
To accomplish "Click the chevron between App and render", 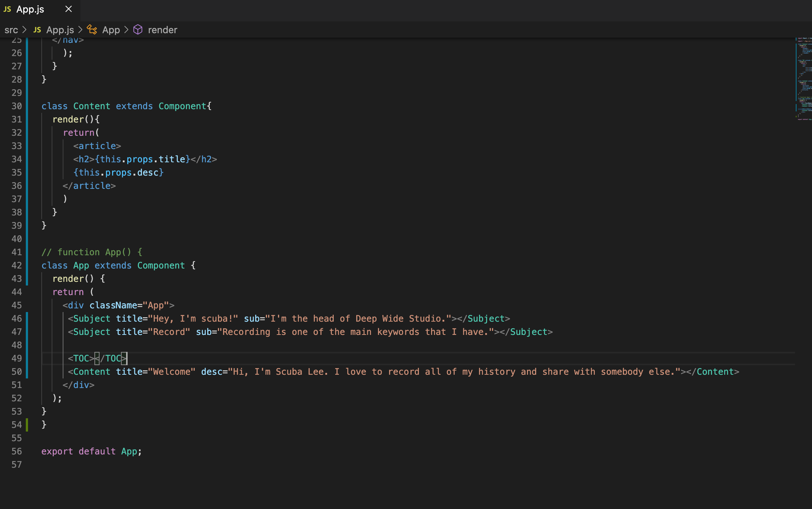I will (x=126, y=30).
